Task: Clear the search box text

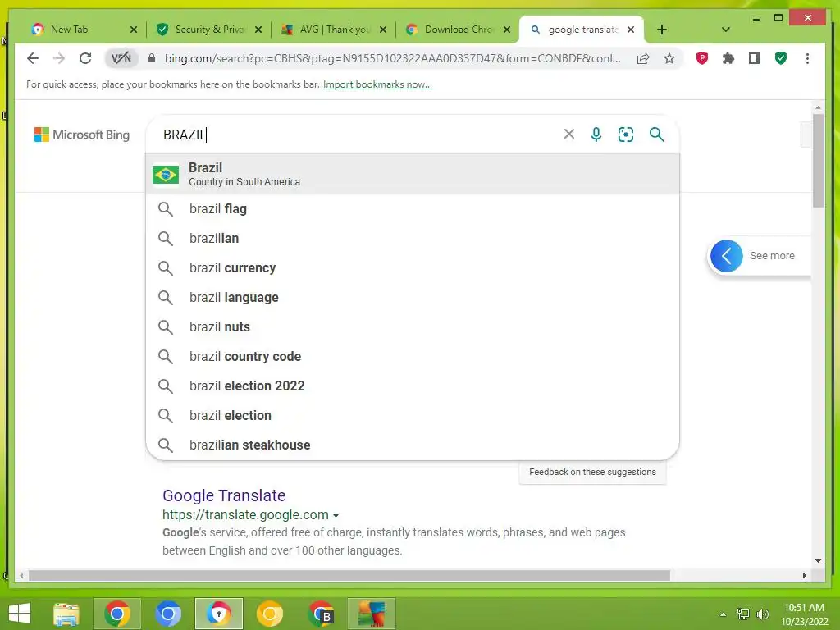Action: pos(569,134)
